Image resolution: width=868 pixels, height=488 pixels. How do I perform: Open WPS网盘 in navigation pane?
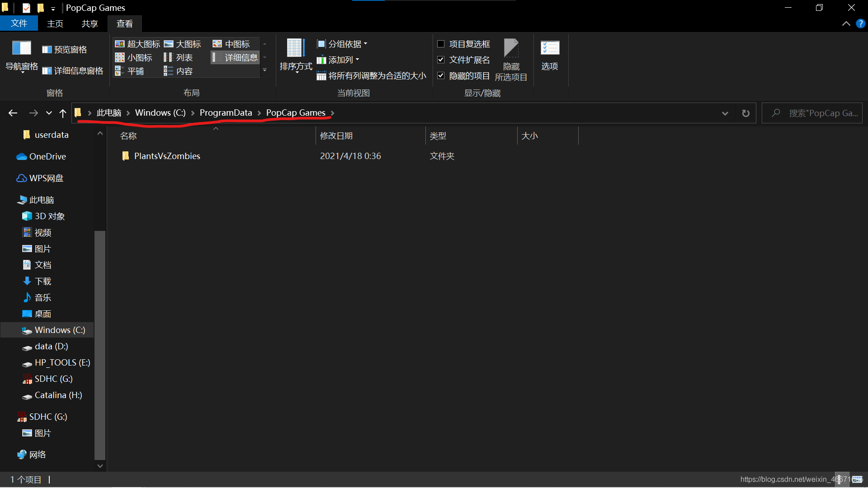[x=40, y=178]
